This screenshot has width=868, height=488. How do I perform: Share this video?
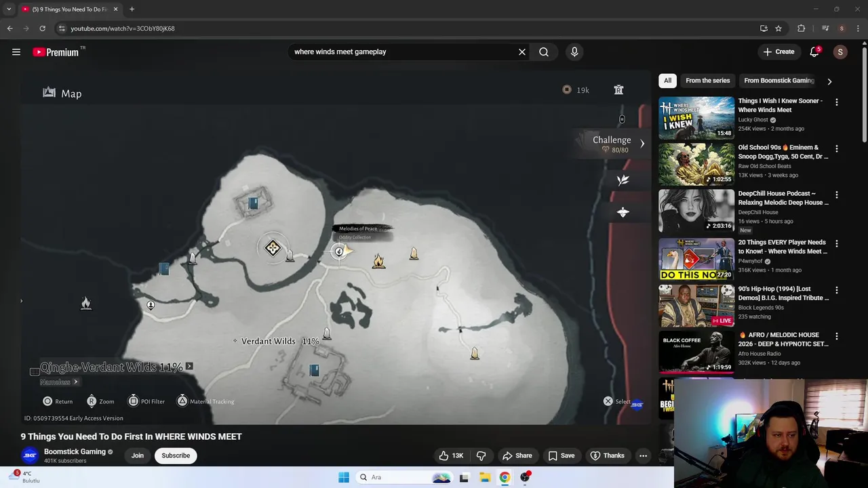pyautogui.click(x=517, y=455)
